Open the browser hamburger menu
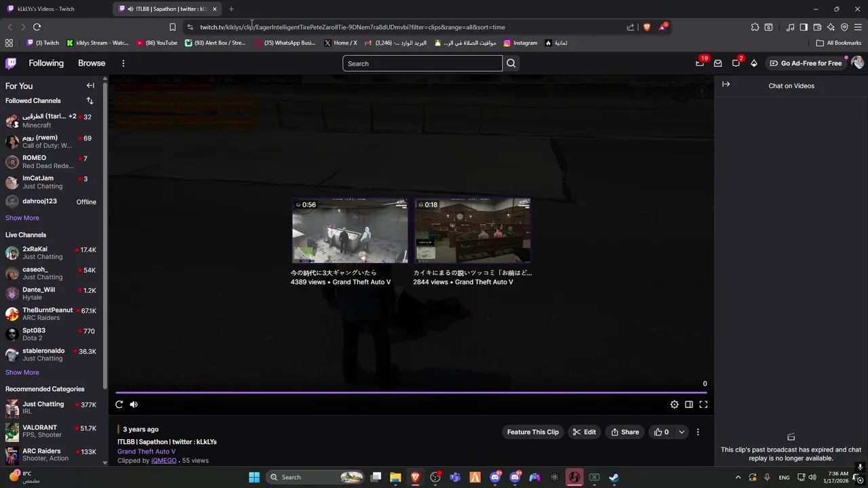The height and width of the screenshot is (488, 868). pos(858,27)
